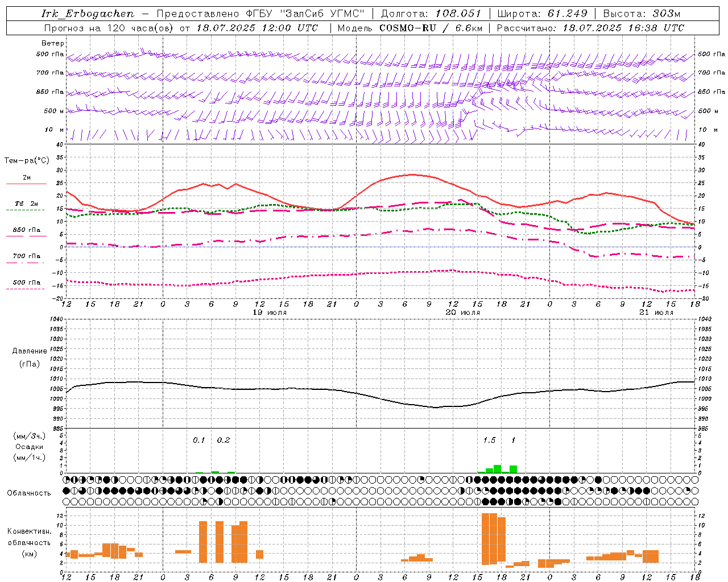This screenshot has height=582, width=728.
Task: Click the solid line sample under 2м legend
Action: click(26, 184)
